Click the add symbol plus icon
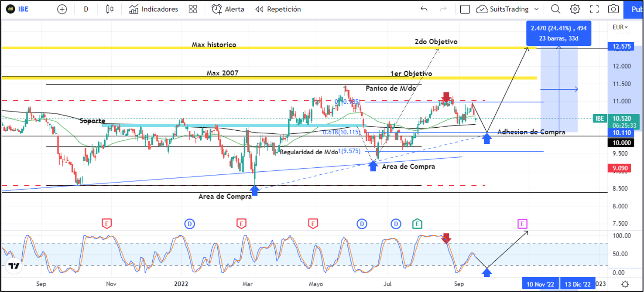This screenshot has height=292, width=644. tap(62, 9)
